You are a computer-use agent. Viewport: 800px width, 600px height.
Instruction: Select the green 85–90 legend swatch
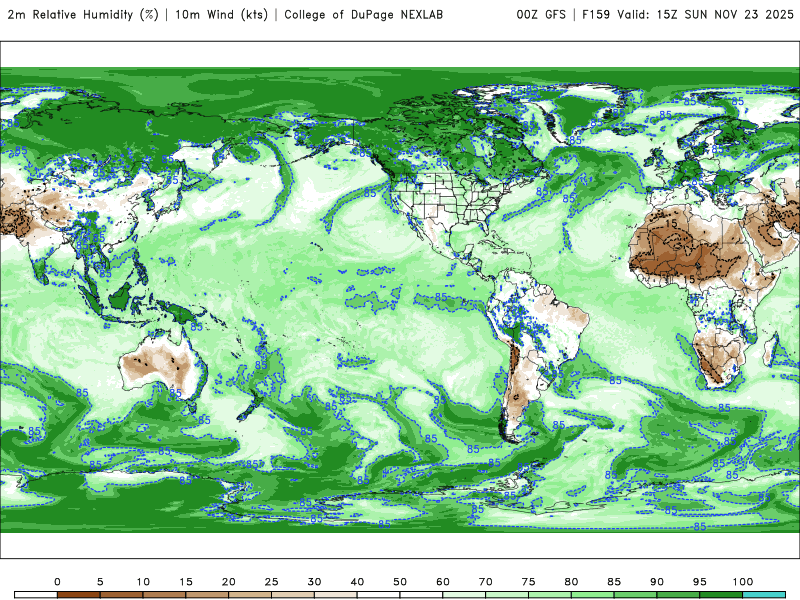(635, 595)
